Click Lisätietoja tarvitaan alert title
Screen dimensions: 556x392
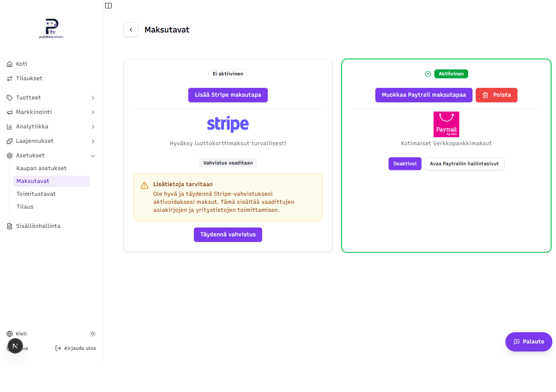coord(183,184)
